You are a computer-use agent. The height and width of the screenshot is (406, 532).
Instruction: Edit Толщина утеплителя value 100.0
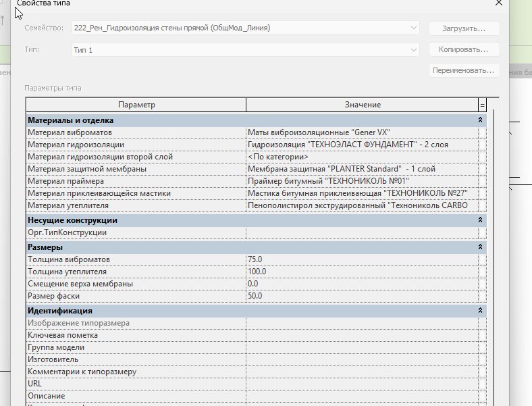(362, 272)
